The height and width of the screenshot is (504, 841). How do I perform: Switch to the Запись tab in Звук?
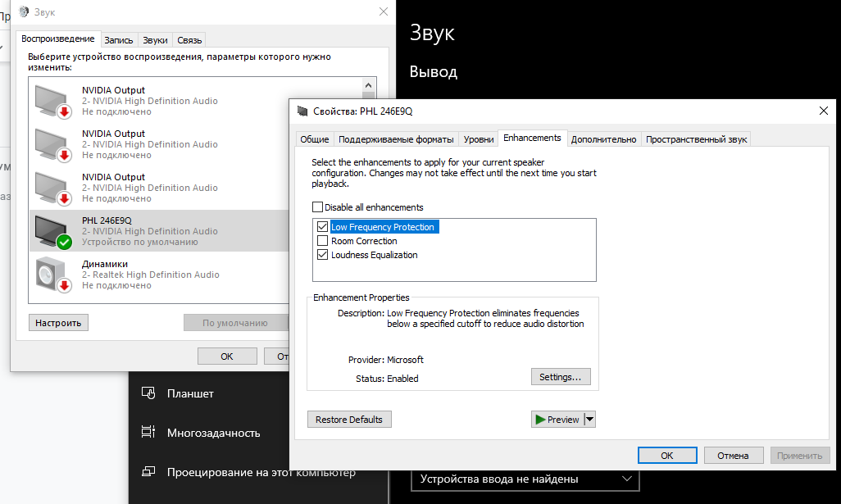tap(119, 40)
